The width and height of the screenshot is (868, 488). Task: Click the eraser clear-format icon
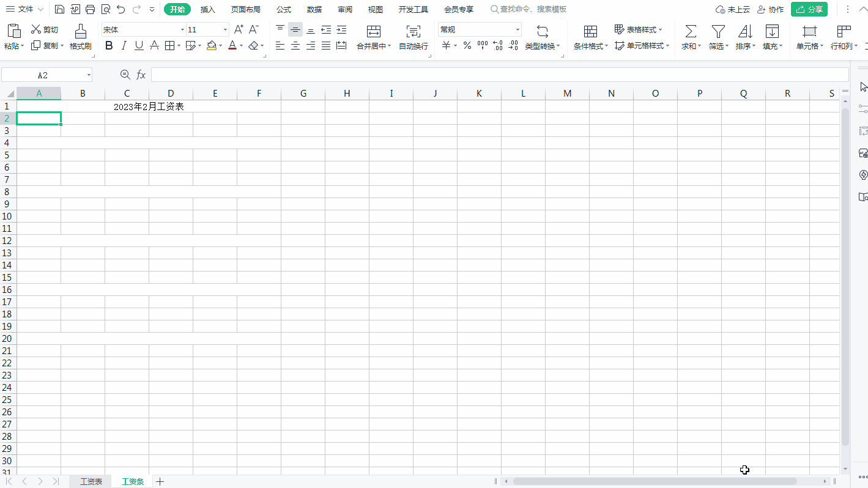254,45
